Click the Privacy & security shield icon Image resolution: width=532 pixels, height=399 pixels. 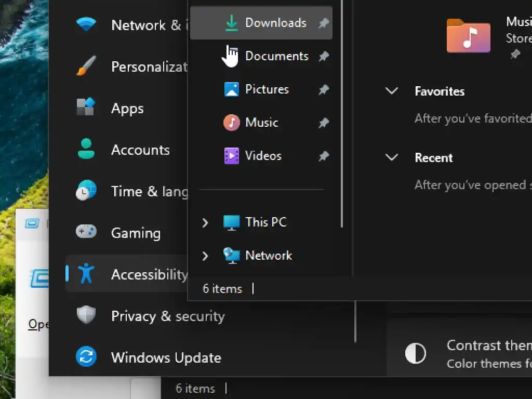(86, 316)
